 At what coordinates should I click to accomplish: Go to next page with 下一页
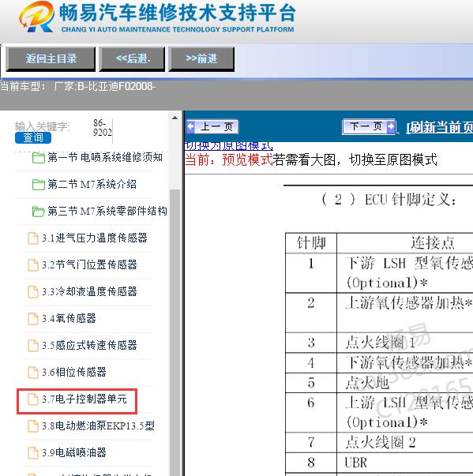pos(370,126)
